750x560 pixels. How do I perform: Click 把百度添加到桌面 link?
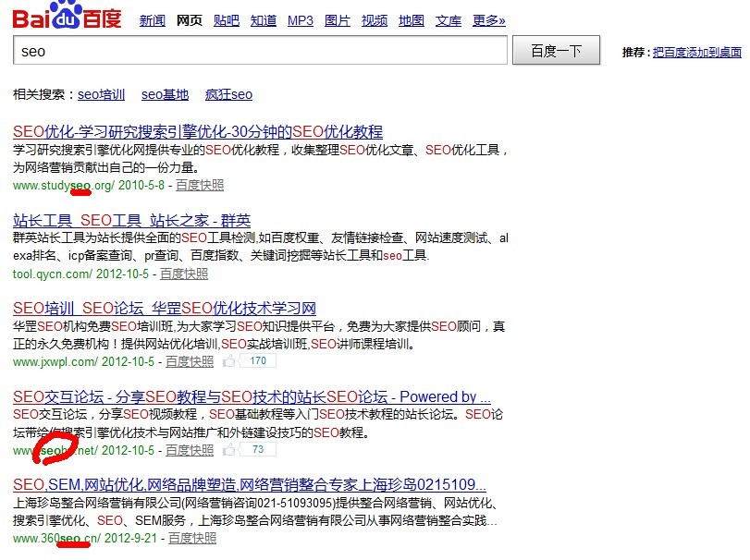(697, 52)
